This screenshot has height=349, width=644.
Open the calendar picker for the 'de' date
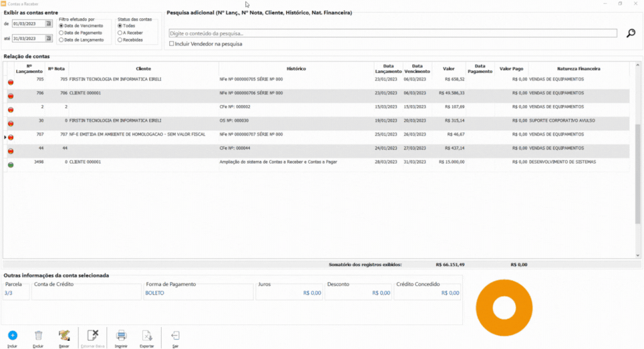pyautogui.click(x=48, y=24)
